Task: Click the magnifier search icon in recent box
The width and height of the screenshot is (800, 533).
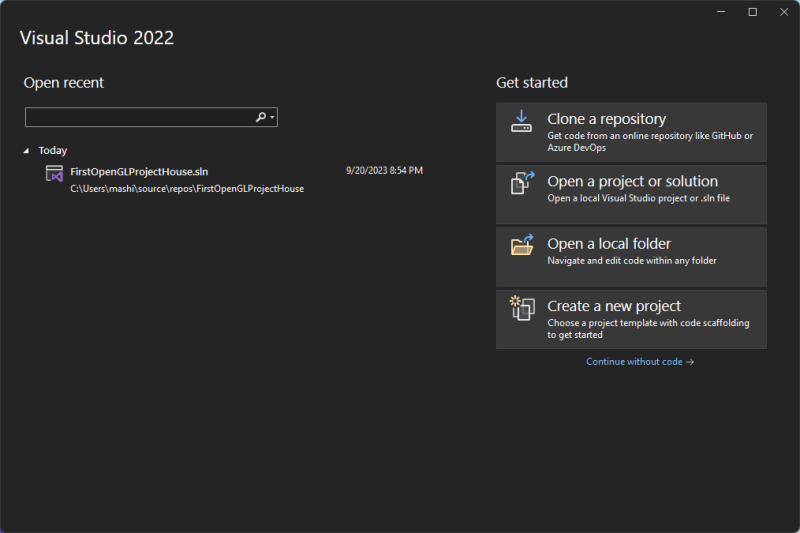Action: pos(261,117)
